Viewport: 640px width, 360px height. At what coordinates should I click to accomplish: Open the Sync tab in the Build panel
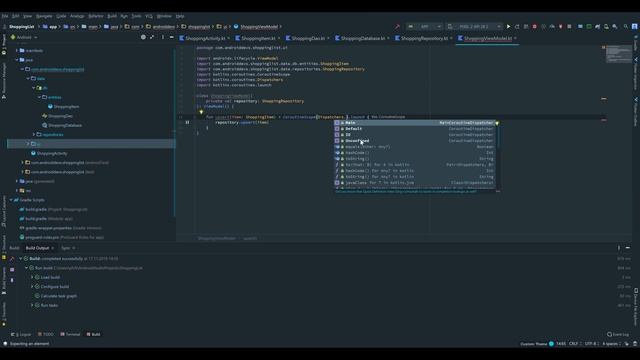(66, 248)
